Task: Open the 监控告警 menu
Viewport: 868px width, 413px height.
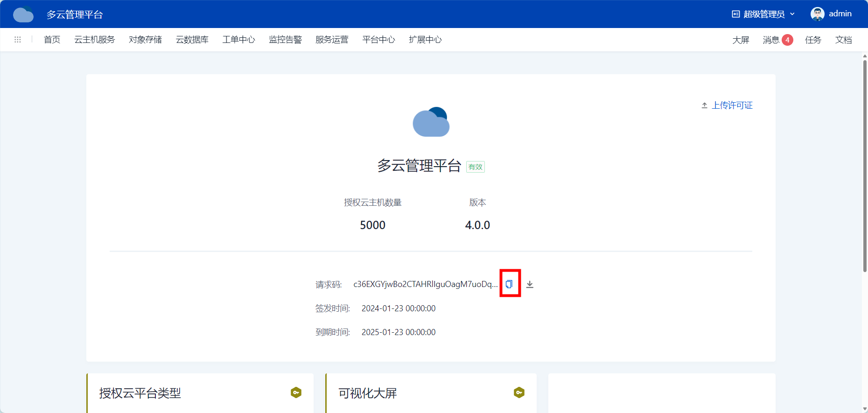Action: tap(286, 40)
